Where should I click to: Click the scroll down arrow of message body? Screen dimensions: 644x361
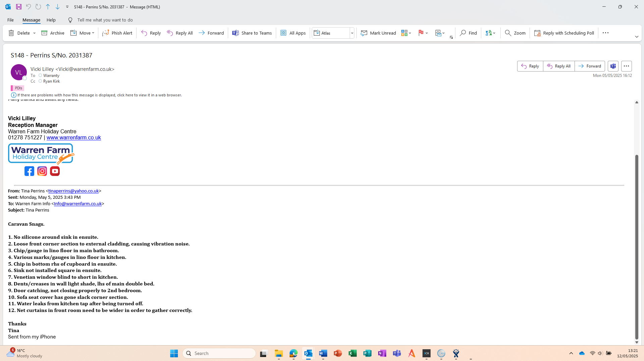click(637, 343)
